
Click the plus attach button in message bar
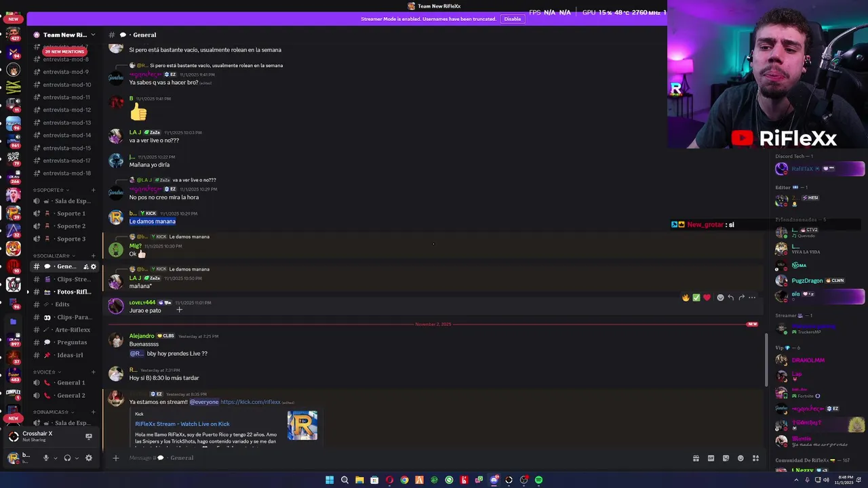pos(115,458)
